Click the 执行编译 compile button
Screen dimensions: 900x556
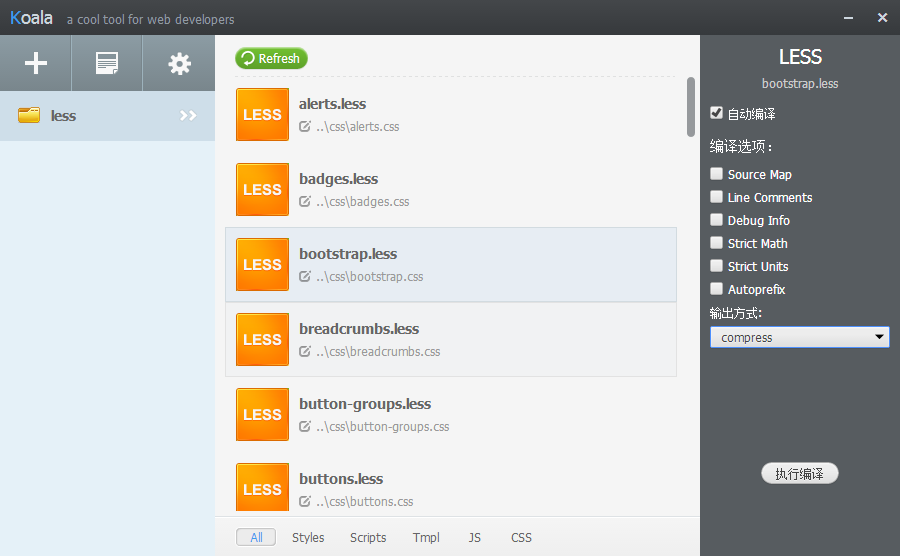click(800, 473)
